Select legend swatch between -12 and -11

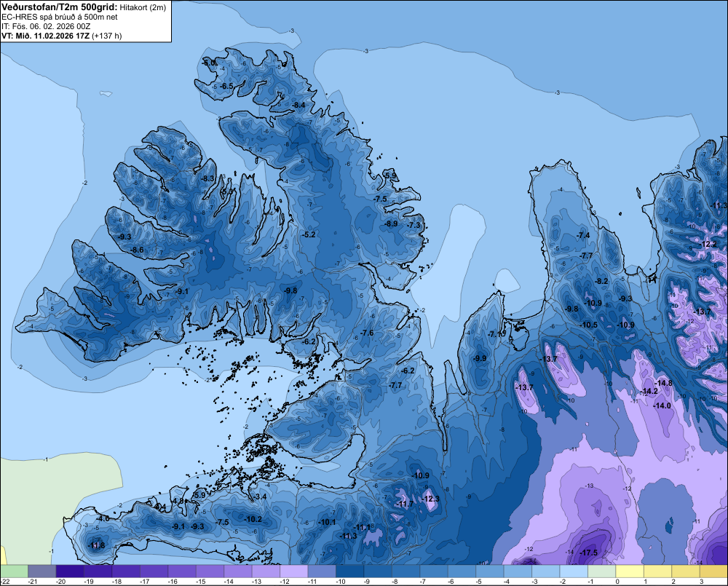click(x=294, y=571)
